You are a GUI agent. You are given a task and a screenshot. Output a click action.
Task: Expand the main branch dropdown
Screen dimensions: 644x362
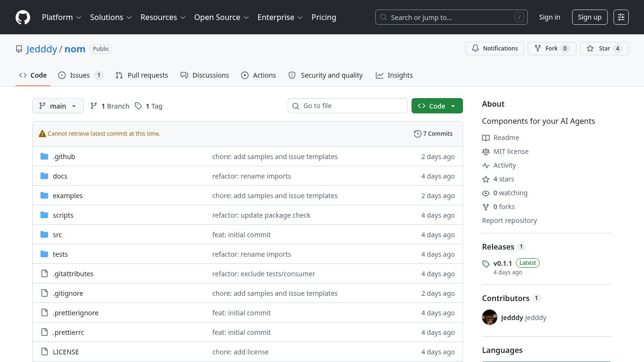tap(58, 106)
